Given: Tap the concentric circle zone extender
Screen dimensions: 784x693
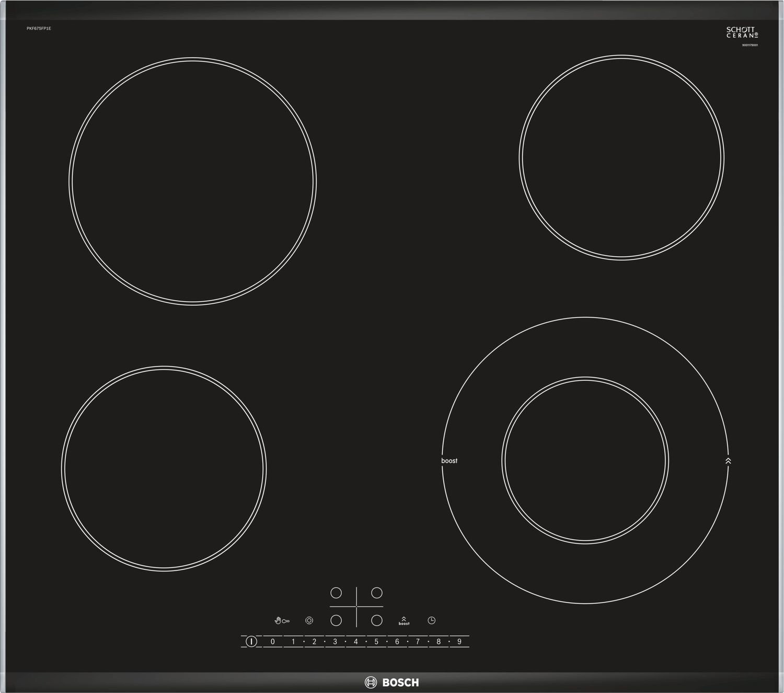Looking at the screenshot, I should click(x=308, y=621).
